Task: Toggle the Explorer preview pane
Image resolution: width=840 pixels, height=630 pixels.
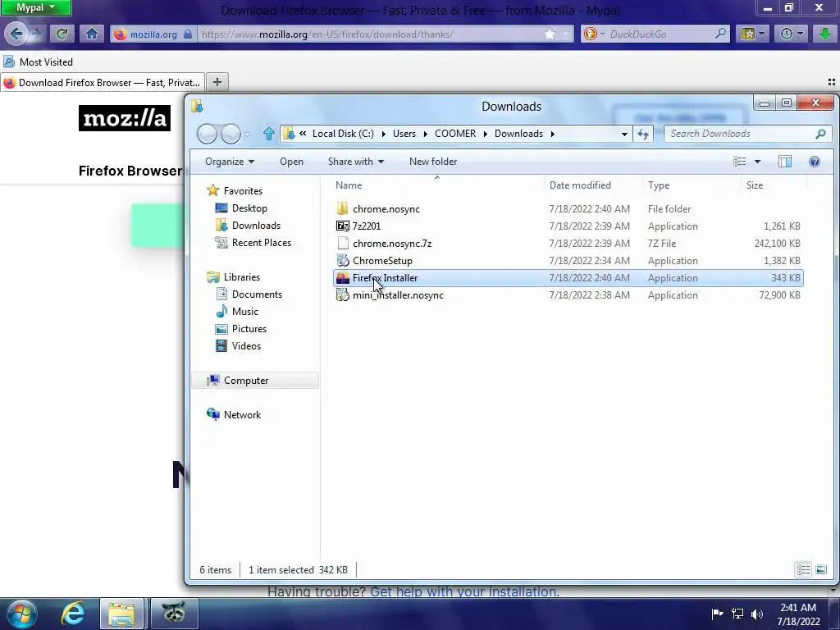Action: [x=785, y=162]
